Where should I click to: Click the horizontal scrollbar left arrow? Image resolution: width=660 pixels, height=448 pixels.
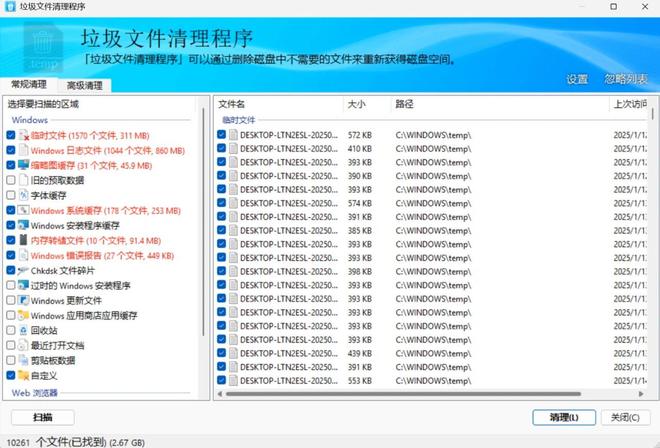220,394
